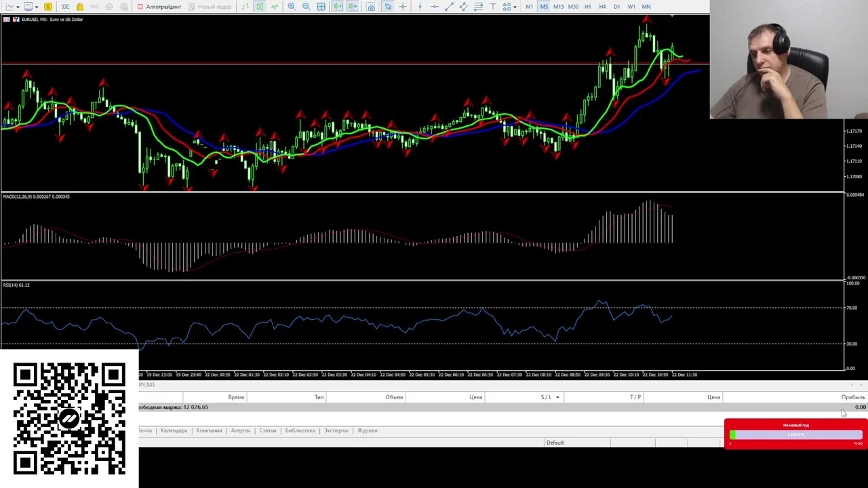Expand the shapes objects dropdown arrow

pos(515,7)
